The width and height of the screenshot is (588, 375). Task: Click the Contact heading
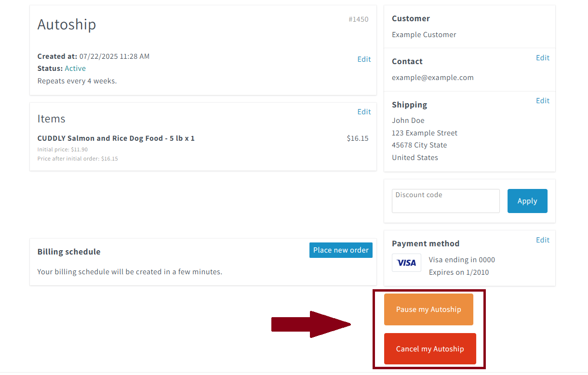[x=407, y=61]
